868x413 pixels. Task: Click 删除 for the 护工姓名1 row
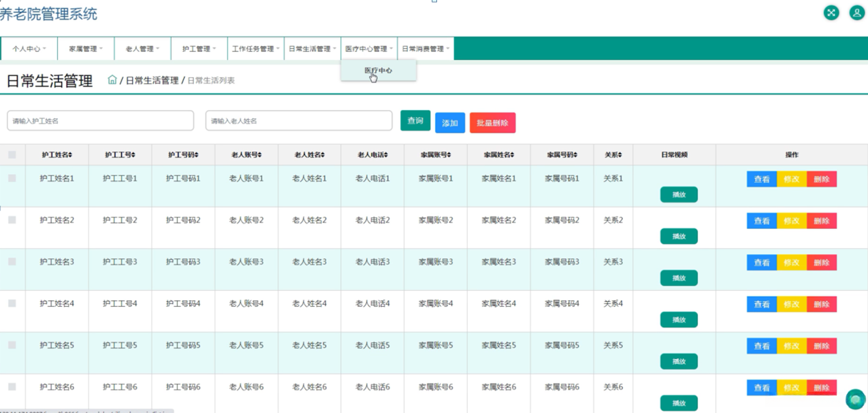[x=821, y=179]
